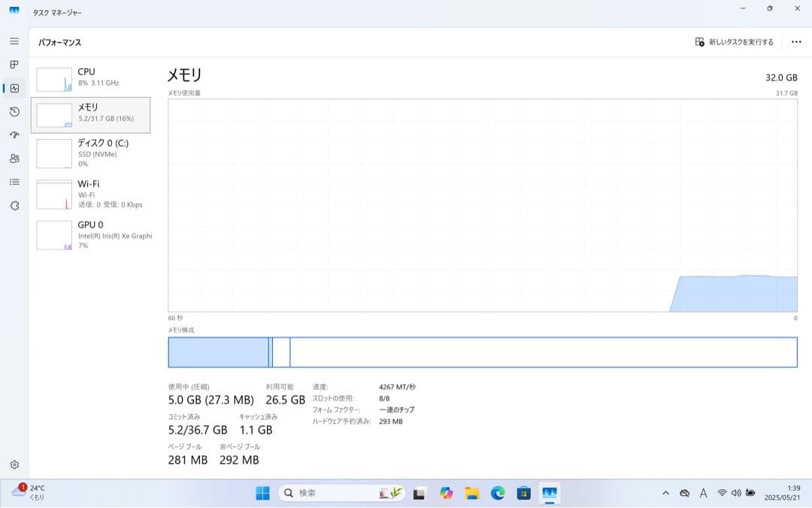Click the in-use memory composition bar segment
Viewport: 812px width, 508px height.
pos(217,351)
